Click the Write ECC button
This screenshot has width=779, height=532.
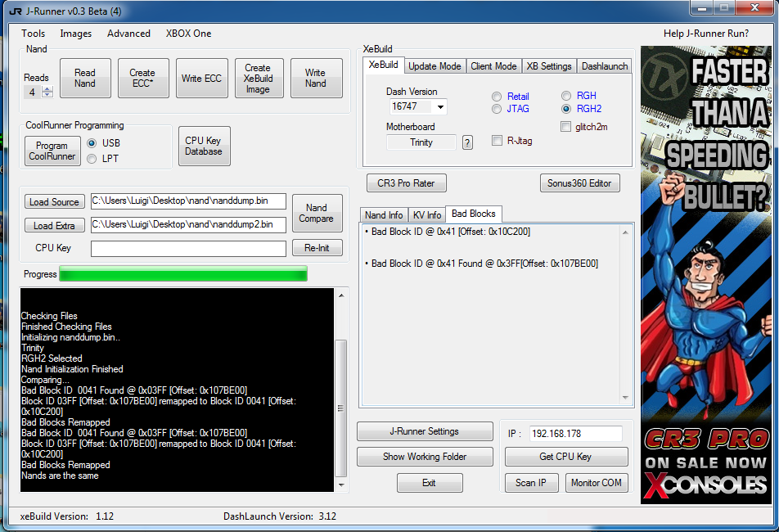point(201,78)
